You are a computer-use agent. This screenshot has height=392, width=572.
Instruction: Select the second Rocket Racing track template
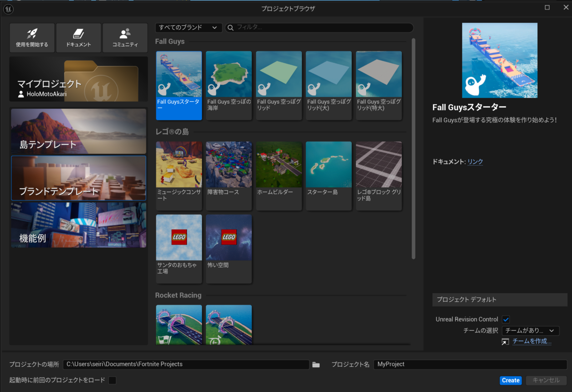[229, 325]
